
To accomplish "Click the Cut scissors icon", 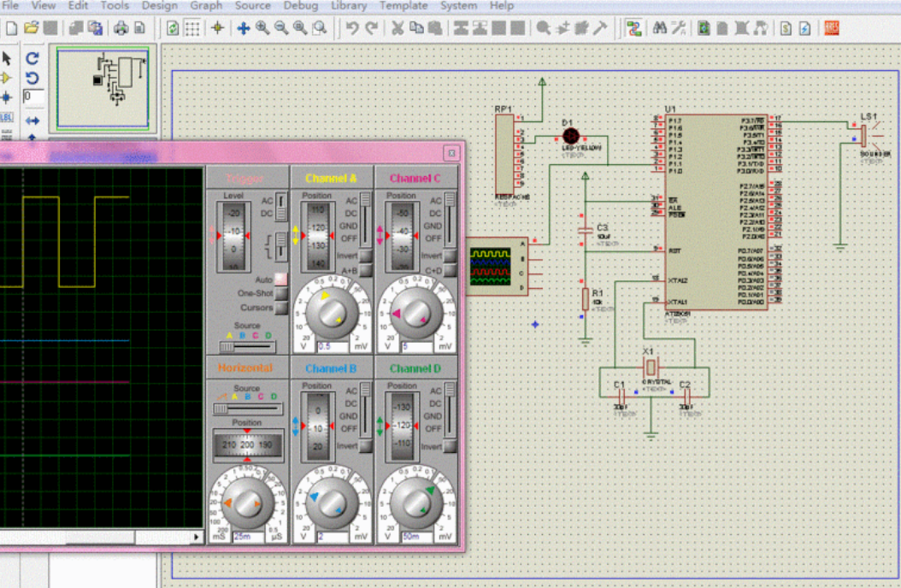I will coord(397,28).
